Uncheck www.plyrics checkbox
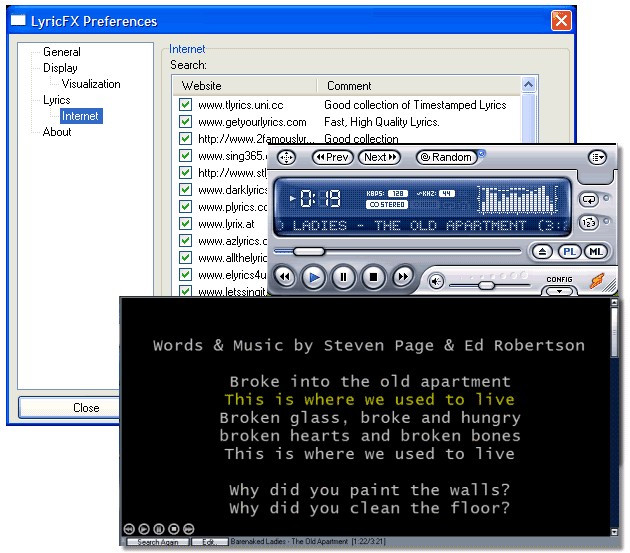Viewport: 630px width, 553px height. [x=185, y=207]
